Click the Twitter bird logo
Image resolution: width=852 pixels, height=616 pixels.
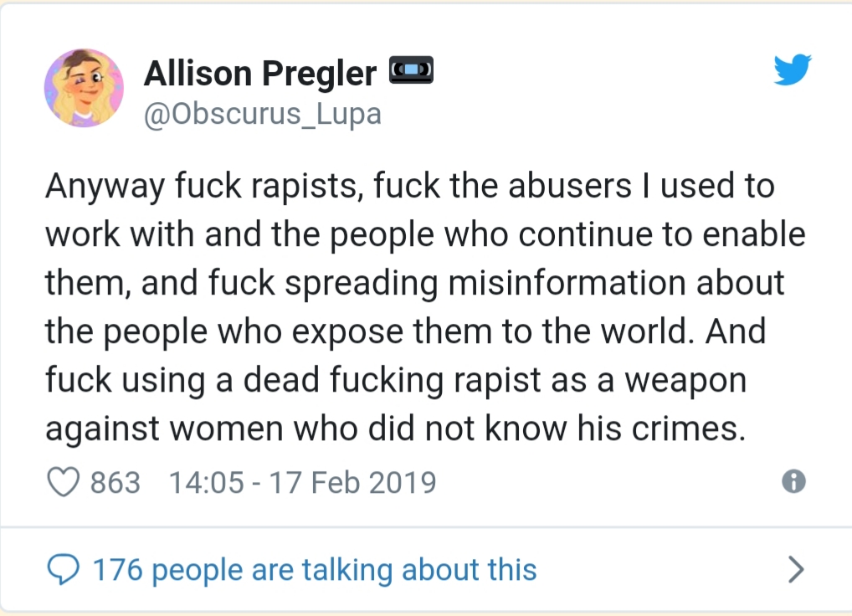click(792, 69)
